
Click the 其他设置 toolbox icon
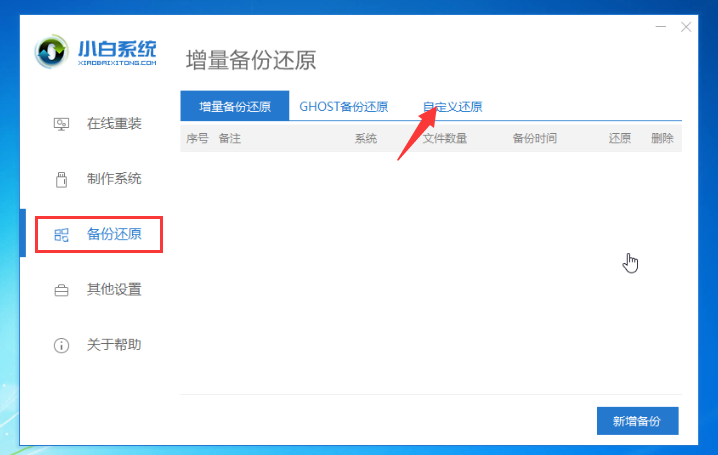tap(61, 290)
